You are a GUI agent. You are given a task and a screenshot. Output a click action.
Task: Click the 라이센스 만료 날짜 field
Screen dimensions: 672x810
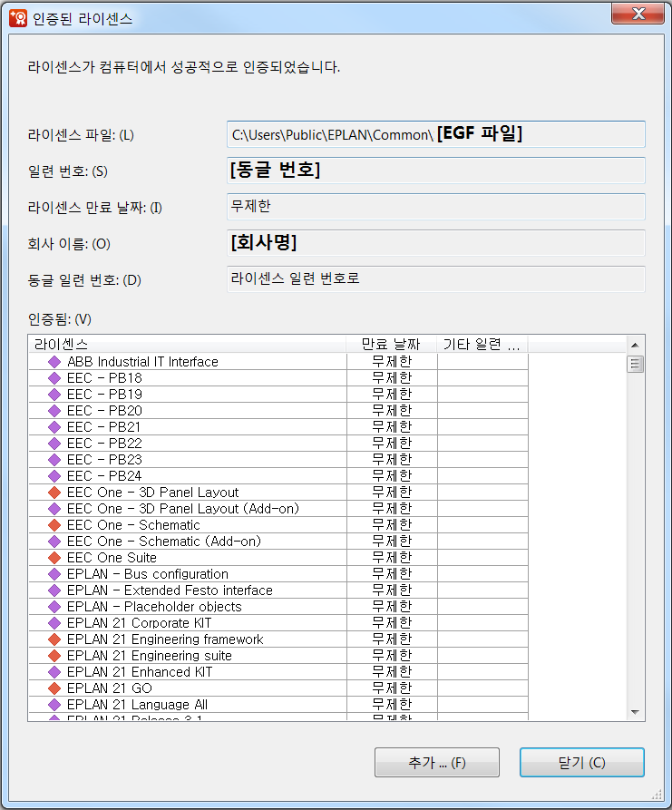[x=436, y=207]
